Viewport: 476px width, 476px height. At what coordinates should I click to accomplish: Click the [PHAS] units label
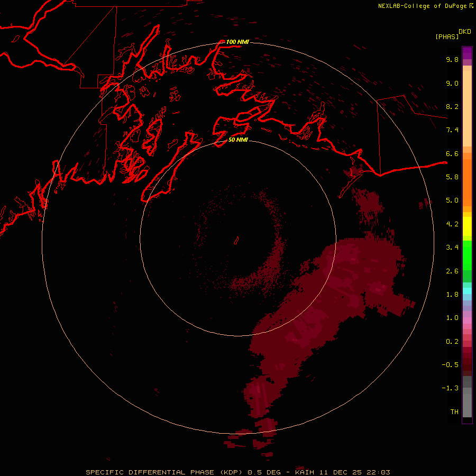pyautogui.click(x=447, y=36)
